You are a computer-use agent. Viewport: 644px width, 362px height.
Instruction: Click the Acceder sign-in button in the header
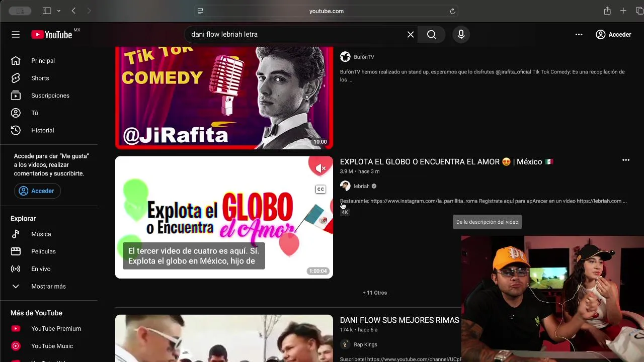click(613, 35)
